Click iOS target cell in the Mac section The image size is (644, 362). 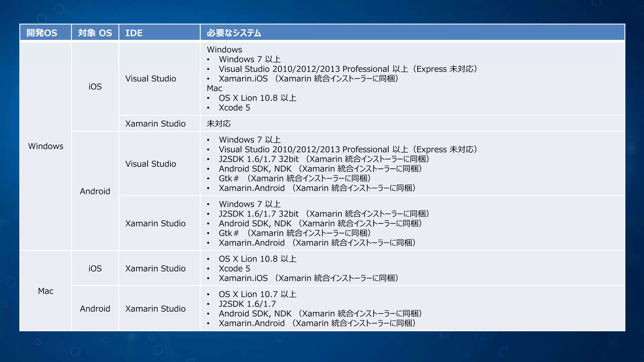(95, 268)
